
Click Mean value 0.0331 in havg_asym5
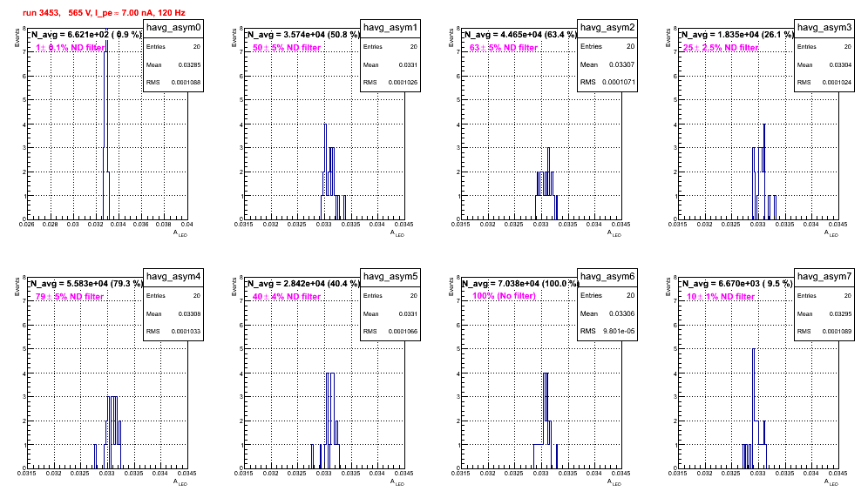(x=410, y=313)
